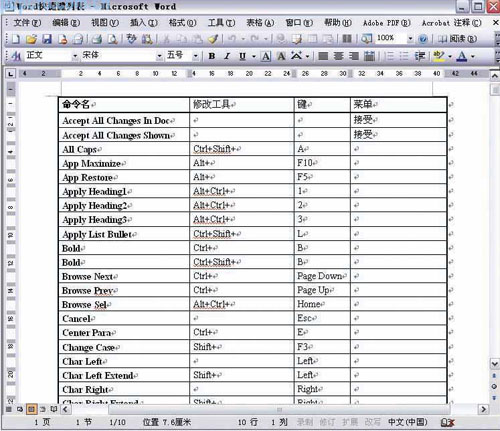500x431 pixels.
Task: Open Print Preview with the magnifier page icon
Action: tap(113, 39)
